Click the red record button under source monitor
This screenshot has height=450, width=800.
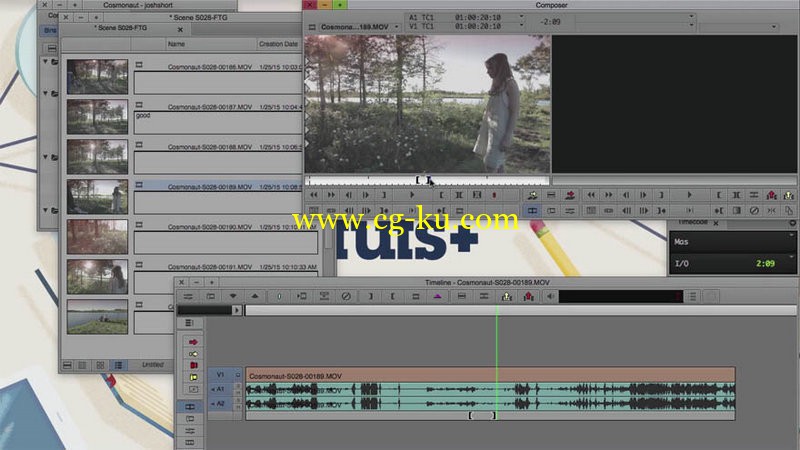point(494,195)
